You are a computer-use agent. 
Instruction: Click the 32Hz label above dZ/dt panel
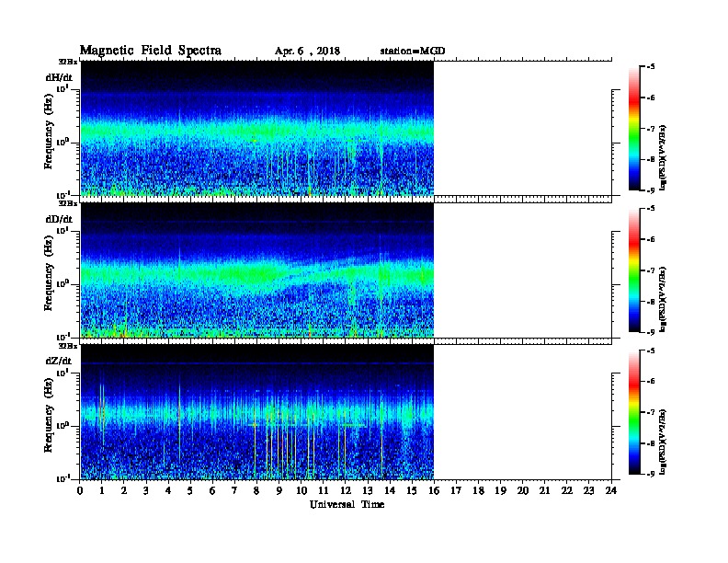68,346
